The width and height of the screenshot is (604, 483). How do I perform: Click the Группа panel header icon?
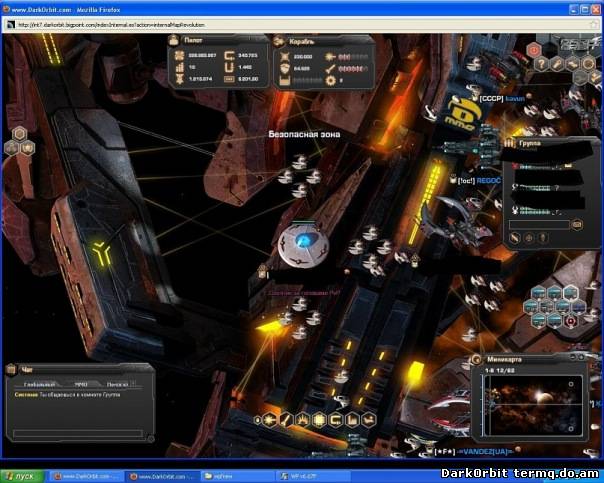click(510, 143)
